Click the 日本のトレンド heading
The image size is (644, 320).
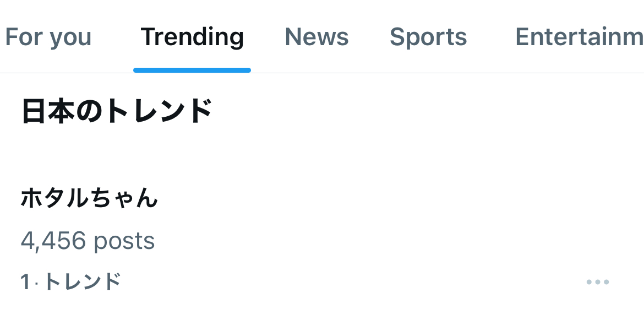[117, 111]
